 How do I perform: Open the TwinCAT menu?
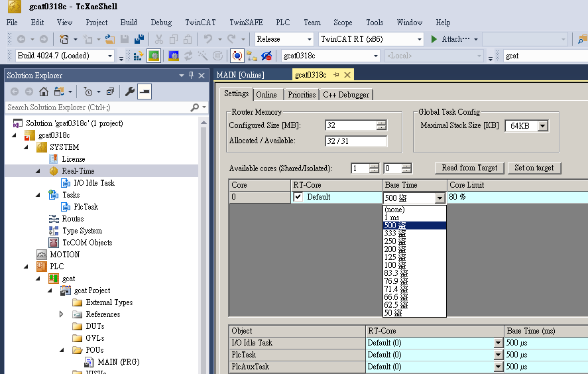200,23
